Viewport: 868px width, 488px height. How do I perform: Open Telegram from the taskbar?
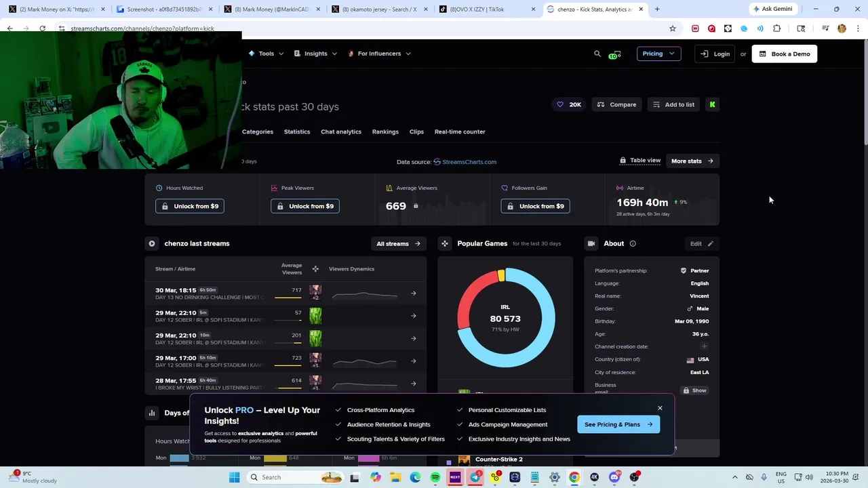475,477
